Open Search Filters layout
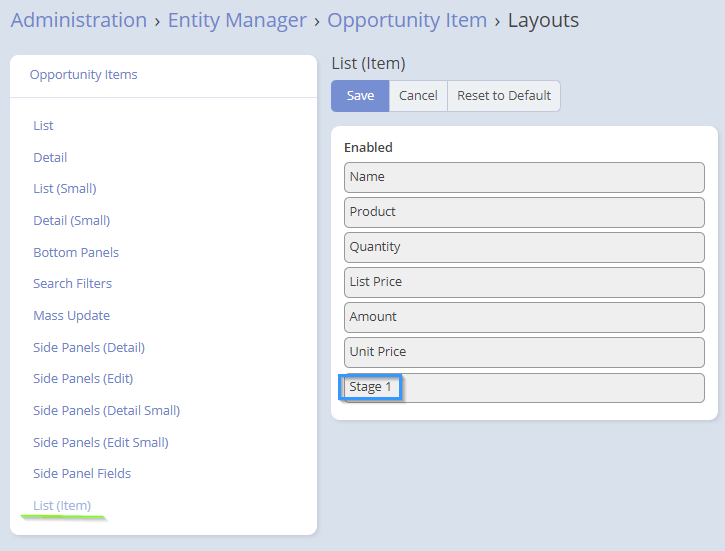This screenshot has width=725, height=551. (73, 284)
